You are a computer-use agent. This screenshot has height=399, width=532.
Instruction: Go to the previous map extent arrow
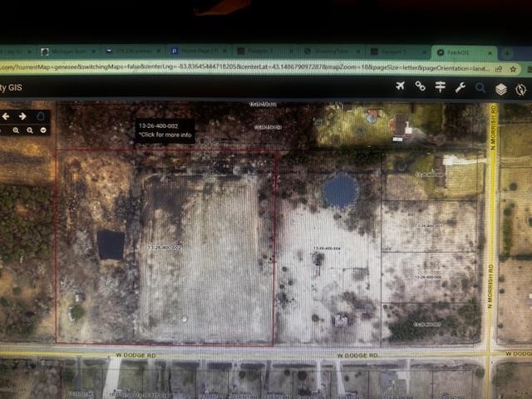[6, 116]
